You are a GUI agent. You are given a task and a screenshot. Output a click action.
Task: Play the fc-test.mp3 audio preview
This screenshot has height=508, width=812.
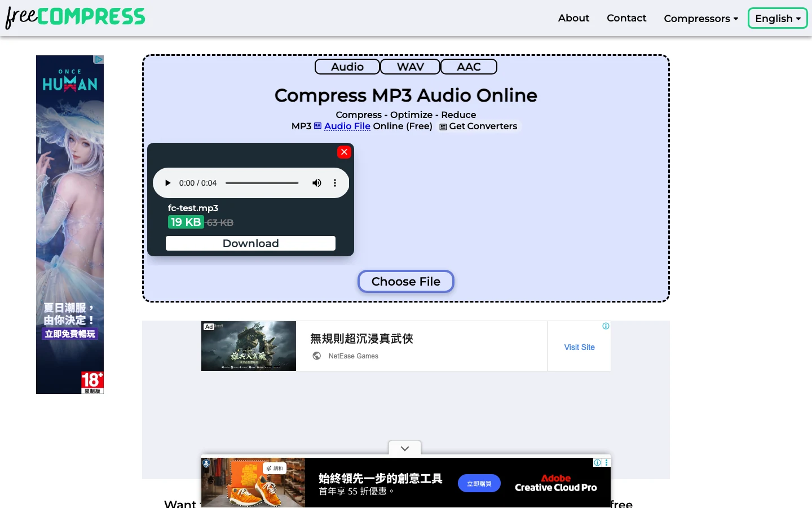click(x=167, y=183)
